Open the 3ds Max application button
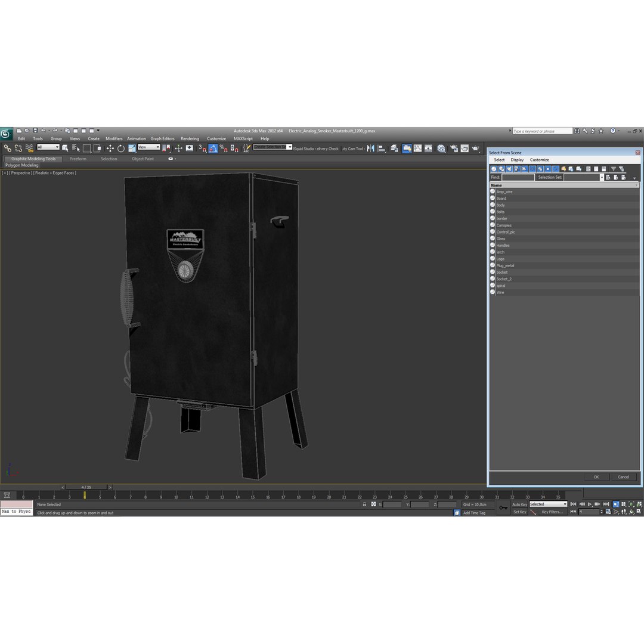The image size is (644, 644). coord(6,134)
